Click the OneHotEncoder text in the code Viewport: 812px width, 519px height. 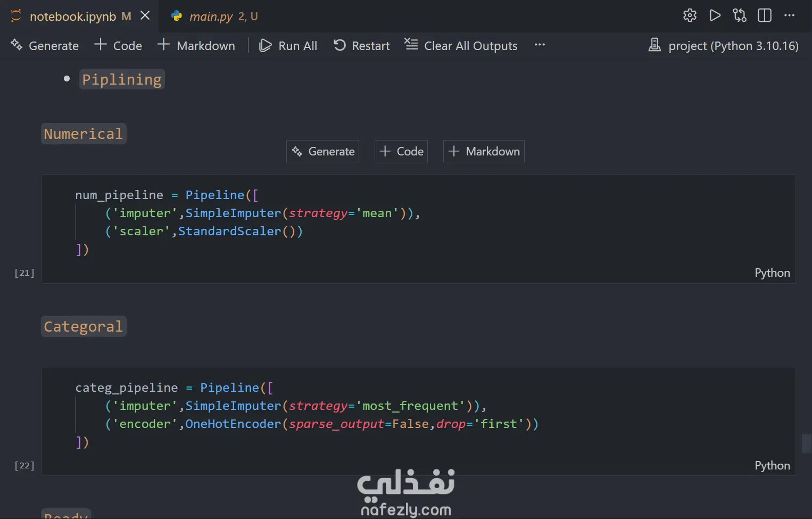click(x=233, y=424)
